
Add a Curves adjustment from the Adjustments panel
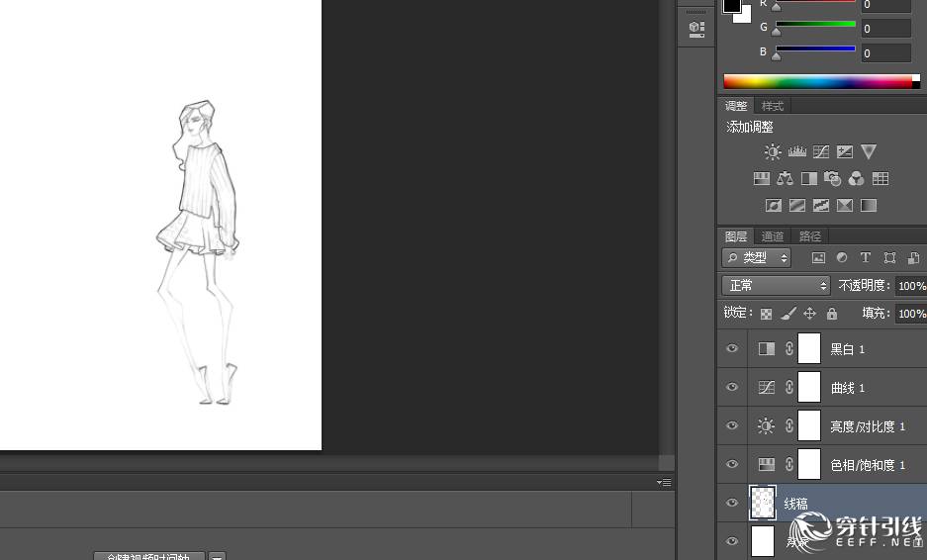[x=820, y=152]
